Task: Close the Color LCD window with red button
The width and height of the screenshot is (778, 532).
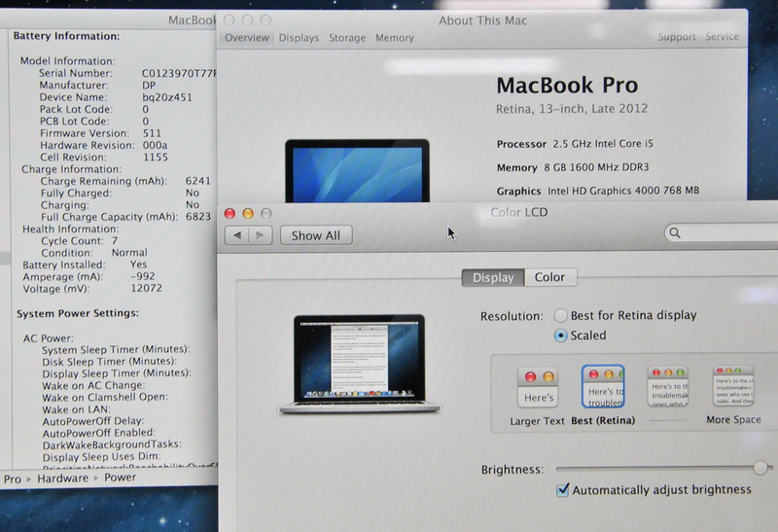Action: pos(230,213)
